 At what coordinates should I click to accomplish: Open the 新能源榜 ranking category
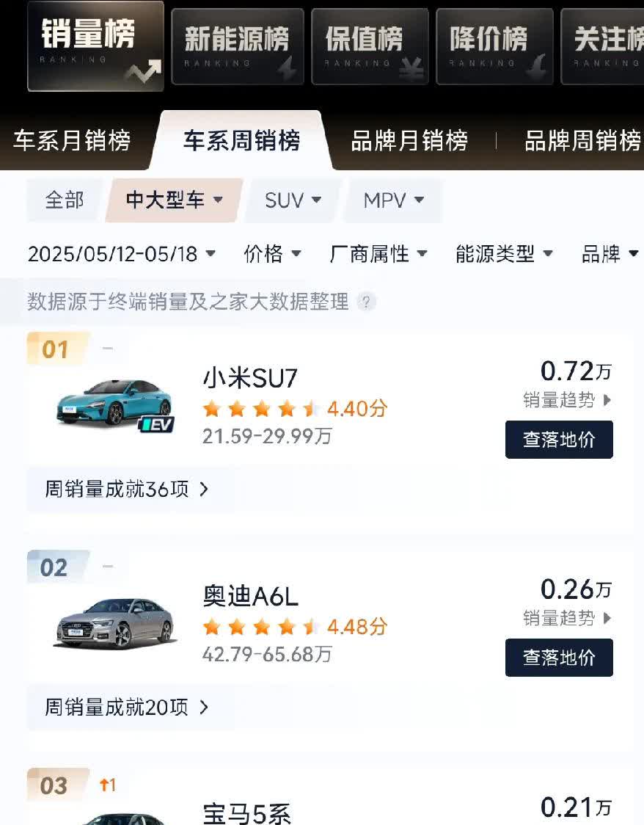tap(238, 47)
